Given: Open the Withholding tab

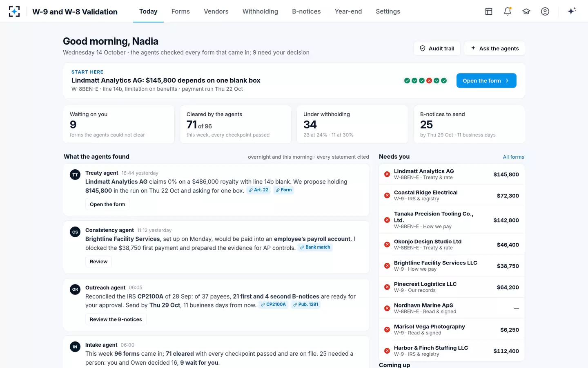Looking at the screenshot, I should pos(260,11).
